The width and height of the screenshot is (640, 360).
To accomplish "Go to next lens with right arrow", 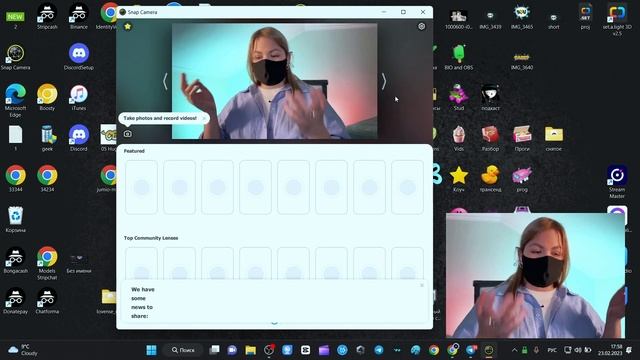I will tap(384, 82).
